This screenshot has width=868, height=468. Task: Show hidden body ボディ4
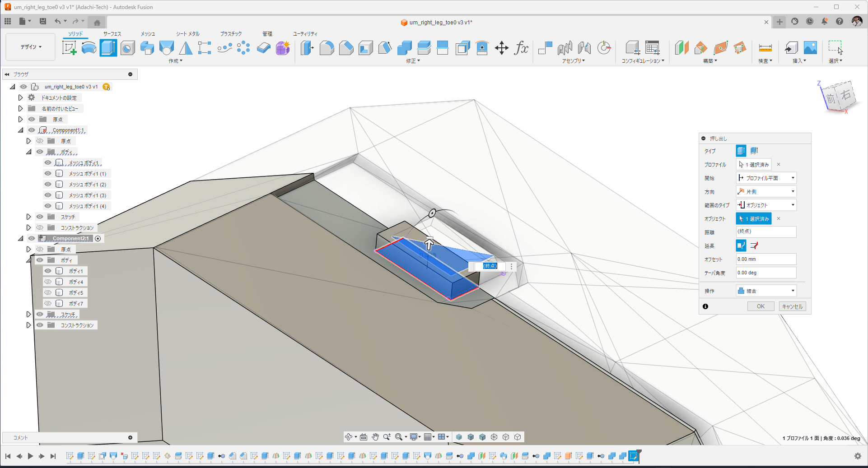pos(48,282)
